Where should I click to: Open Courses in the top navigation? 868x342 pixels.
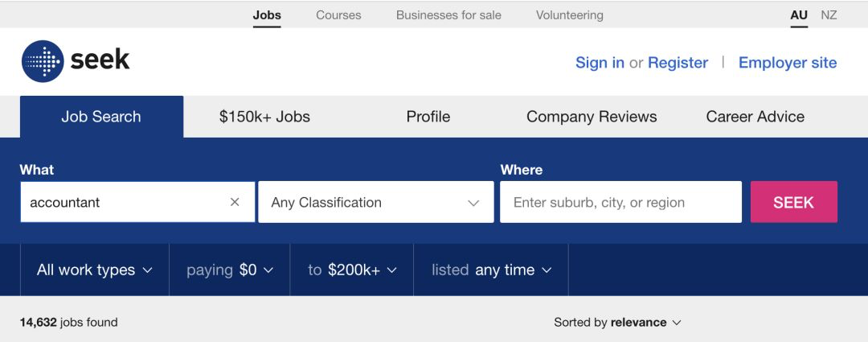338,14
